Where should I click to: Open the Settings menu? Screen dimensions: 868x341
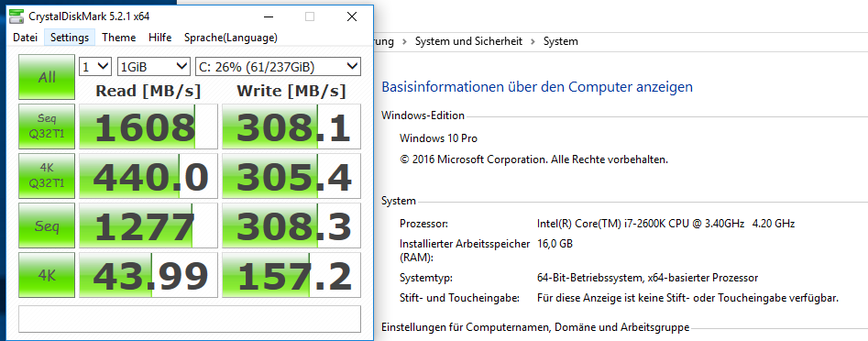(70, 38)
